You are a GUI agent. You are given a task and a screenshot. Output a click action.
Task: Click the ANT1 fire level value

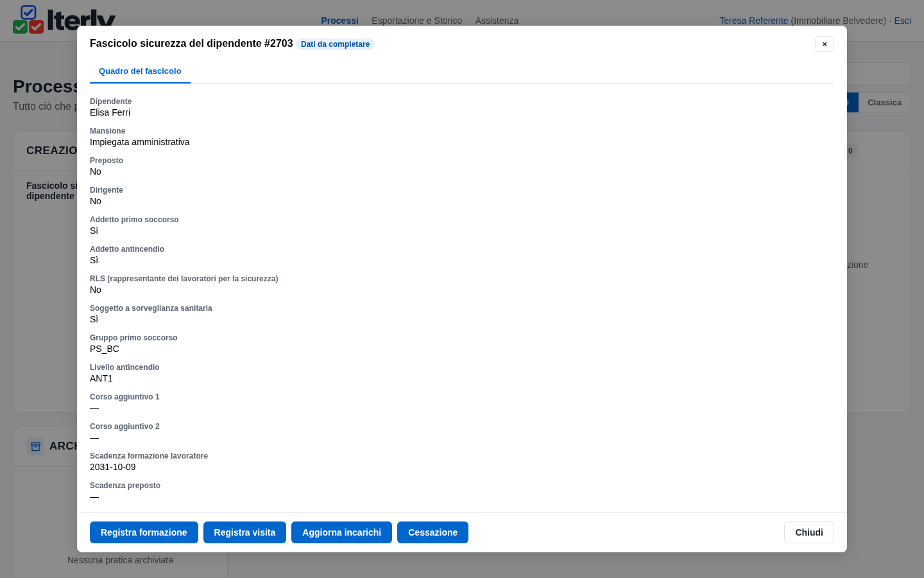[101, 378]
